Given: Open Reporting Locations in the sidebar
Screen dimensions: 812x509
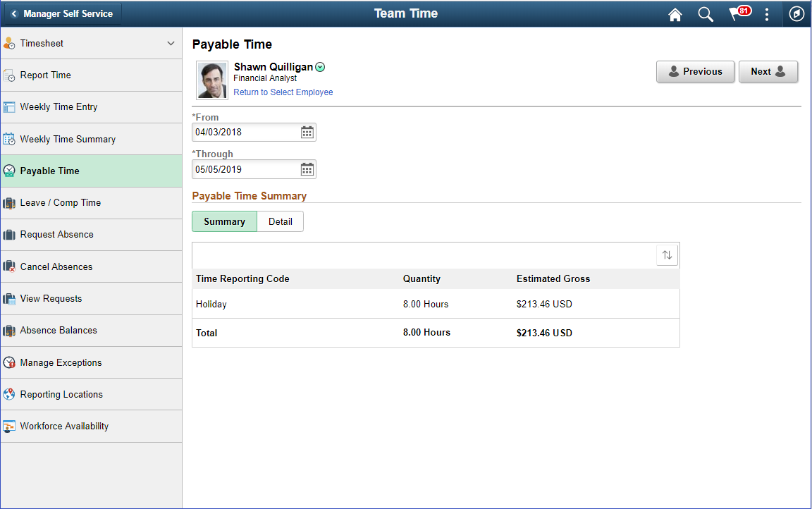Looking at the screenshot, I should [91, 394].
